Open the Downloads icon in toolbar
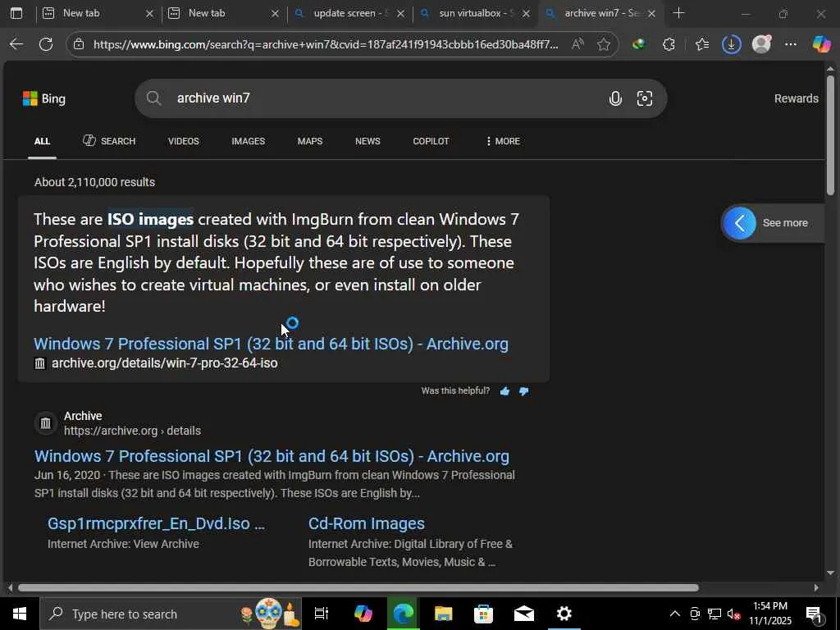Image resolution: width=840 pixels, height=630 pixels. (731, 44)
